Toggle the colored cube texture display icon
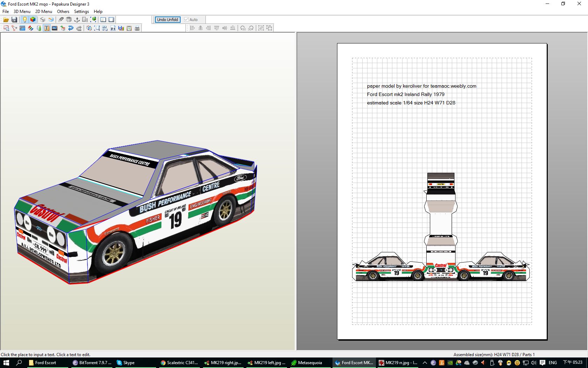 [33, 20]
